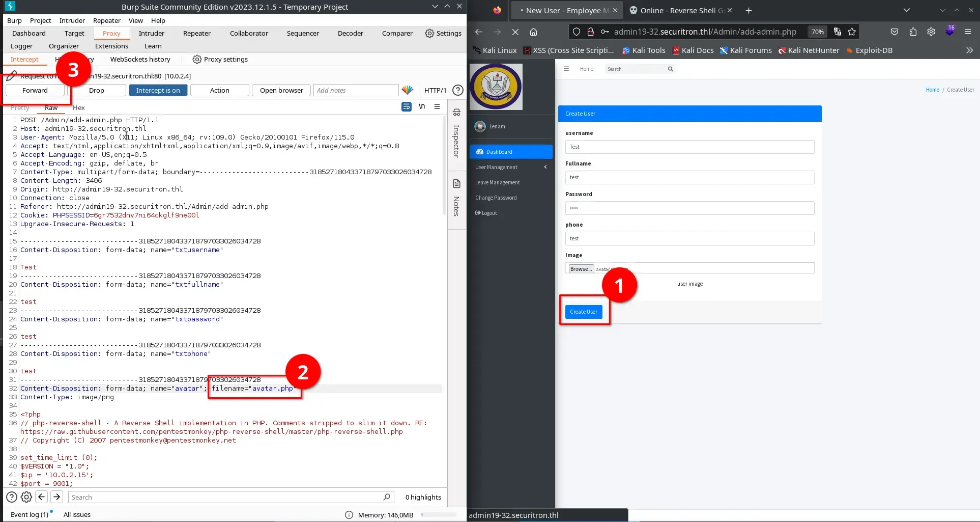Image resolution: width=980 pixels, height=522 pixels.
Task: Click the search help icon at editor bottom
Action: click(x=11, y=497)
